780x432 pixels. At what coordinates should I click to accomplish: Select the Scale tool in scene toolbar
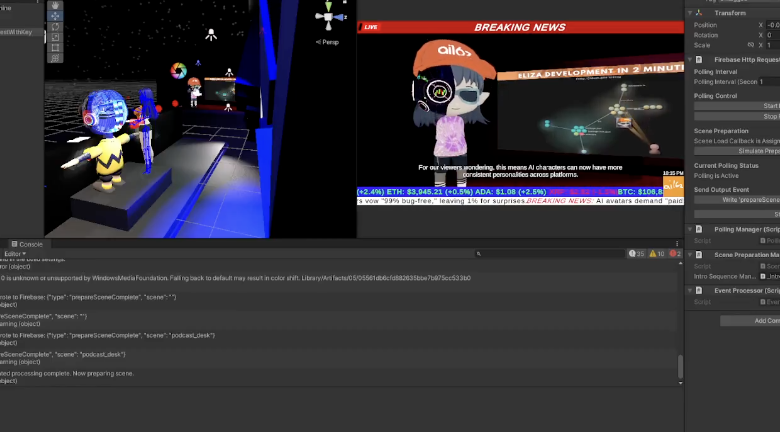tap(55, 37)
